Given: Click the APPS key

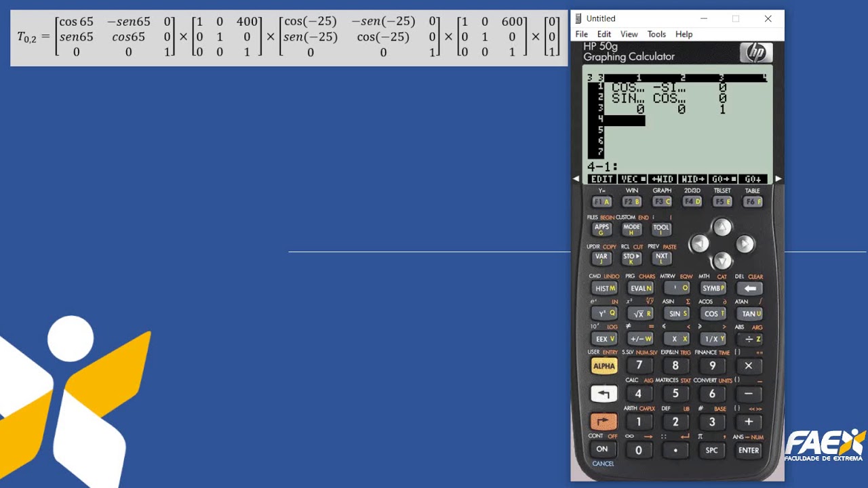Looking at the screenshot, I should [601, 229].
